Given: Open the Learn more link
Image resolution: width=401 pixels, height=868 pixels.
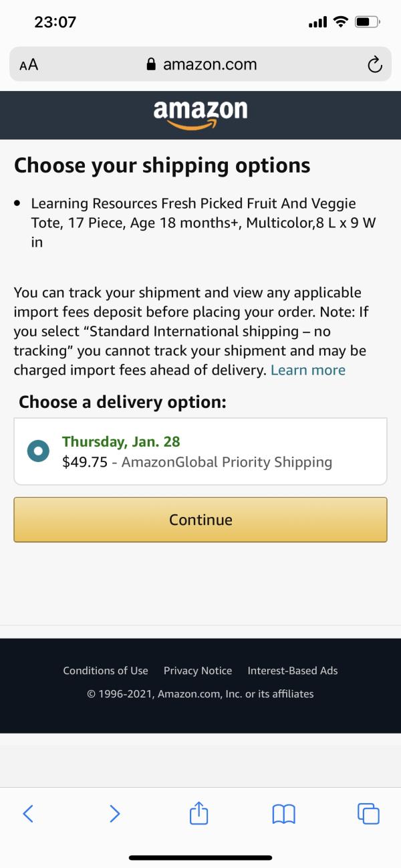Looking at the screenshot, I should click(x=308, y=370).
